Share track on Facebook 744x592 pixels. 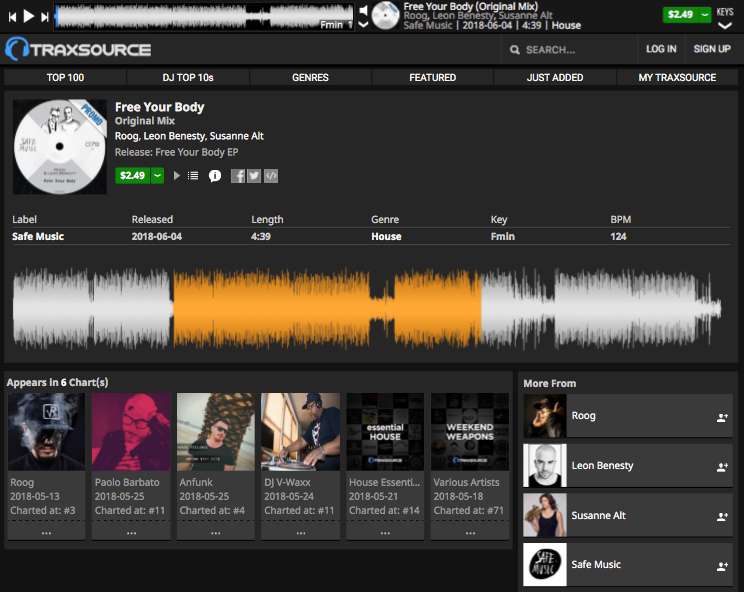[x=238, y=176]
